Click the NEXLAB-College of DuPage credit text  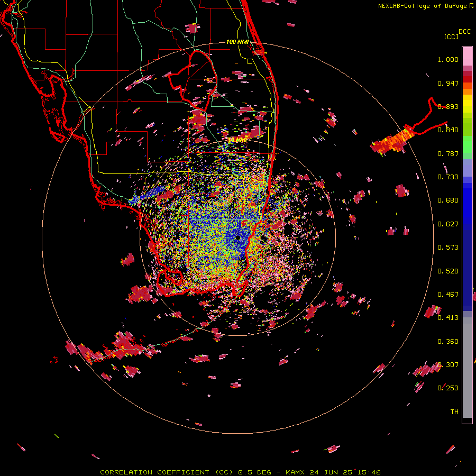point(423,6)
